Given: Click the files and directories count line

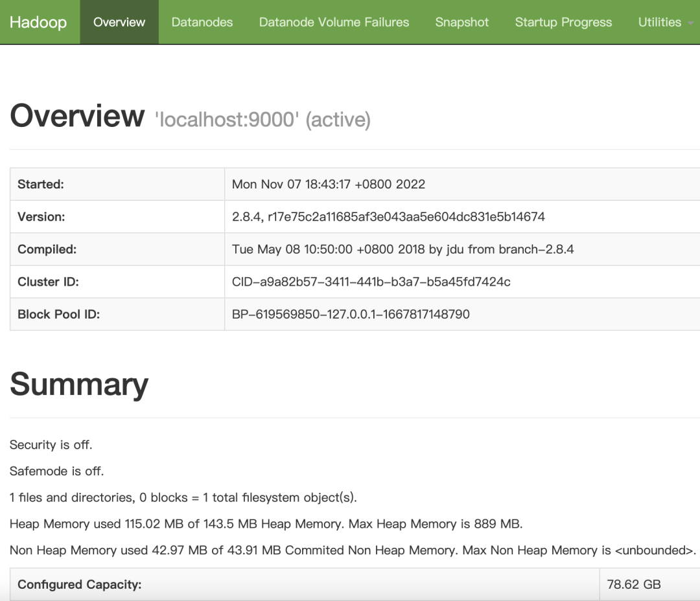Looking at the screenshot, I should pos(183,497).
